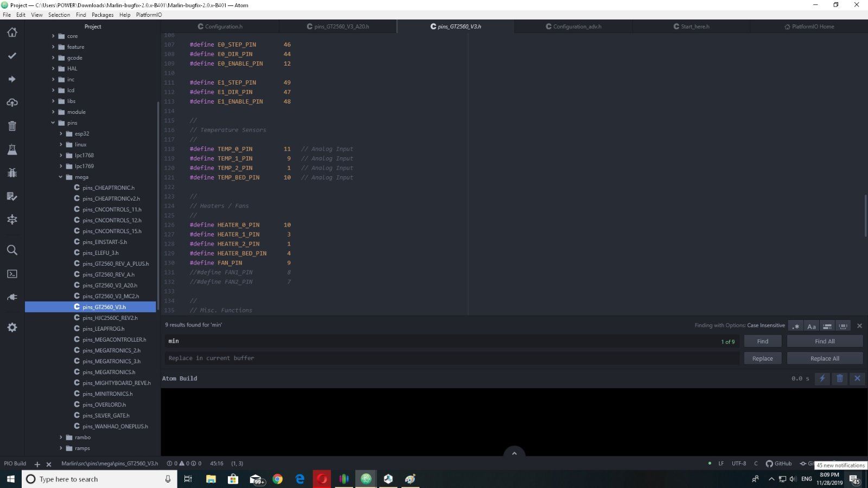868x488 pixels.
Task: Click the editor vertical scrollbar
Action: click(865, 215)
